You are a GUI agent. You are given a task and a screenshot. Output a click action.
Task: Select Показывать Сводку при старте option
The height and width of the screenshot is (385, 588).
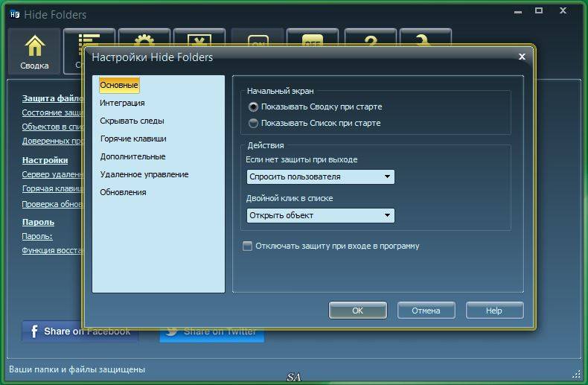[316, 107]
